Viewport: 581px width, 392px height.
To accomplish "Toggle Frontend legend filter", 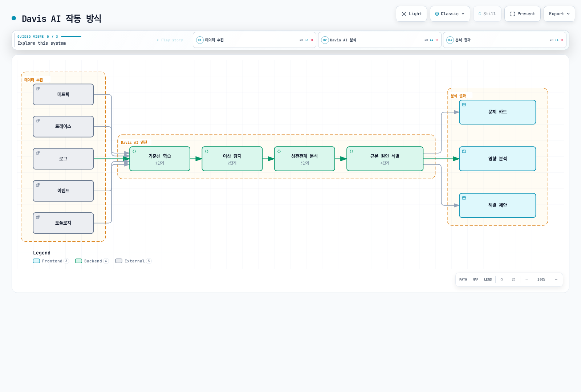I will pos(51,261).
